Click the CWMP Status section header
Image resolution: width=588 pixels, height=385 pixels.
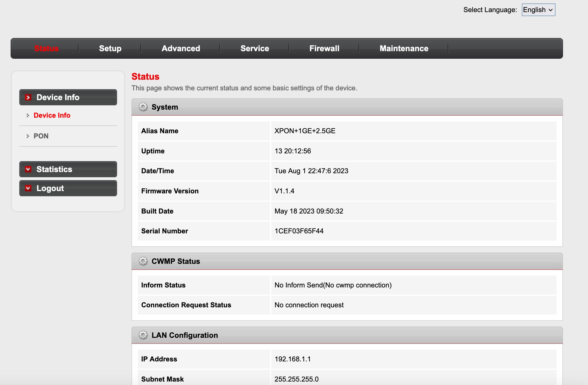click(347, 261)
